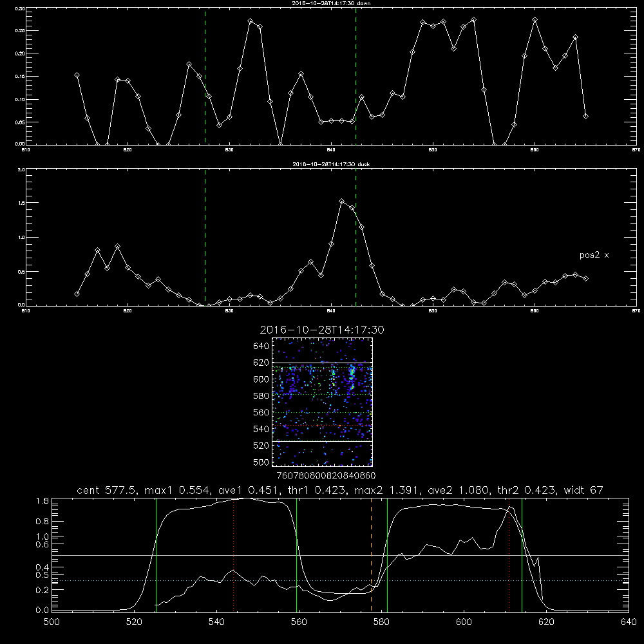Click the 'cent 577.5' statistics text
The image size is (644, 644).
(106, 490)
